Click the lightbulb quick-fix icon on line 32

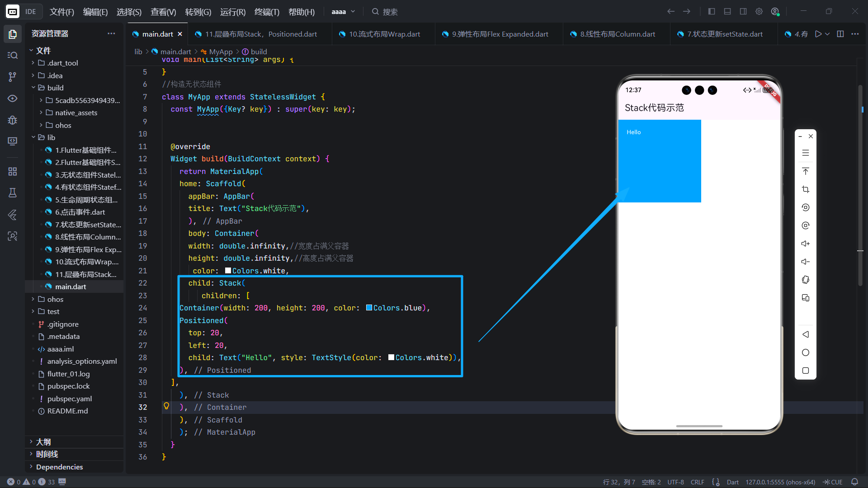(x=166, y=406)
